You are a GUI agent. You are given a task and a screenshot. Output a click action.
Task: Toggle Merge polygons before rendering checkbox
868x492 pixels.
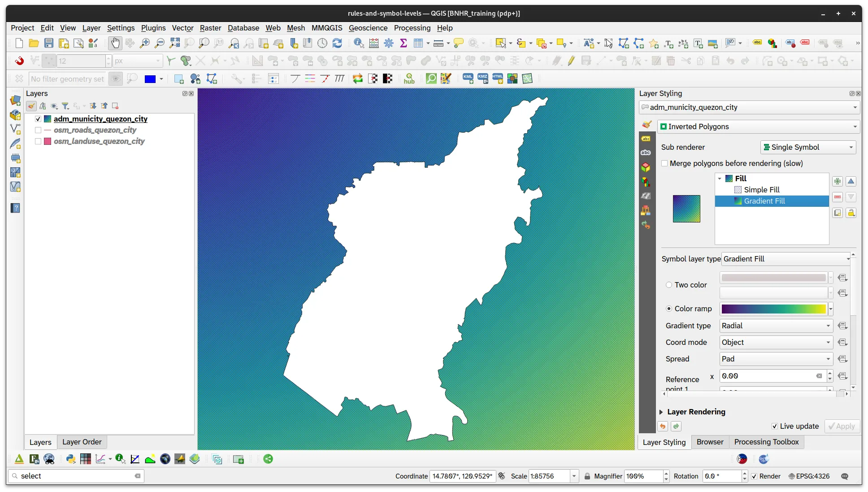[664, 163]
